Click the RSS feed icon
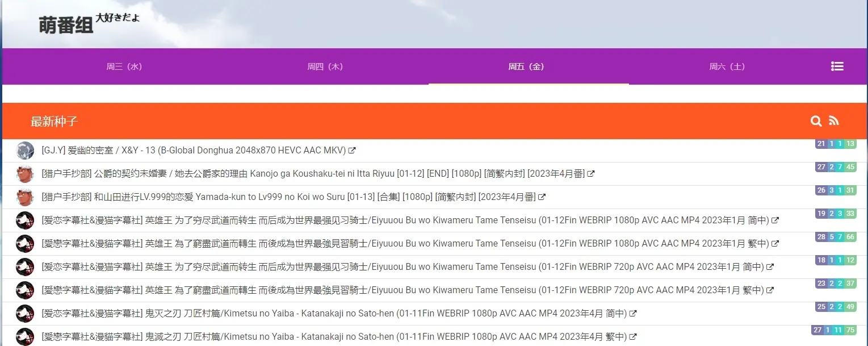 (x=834, y=121)
